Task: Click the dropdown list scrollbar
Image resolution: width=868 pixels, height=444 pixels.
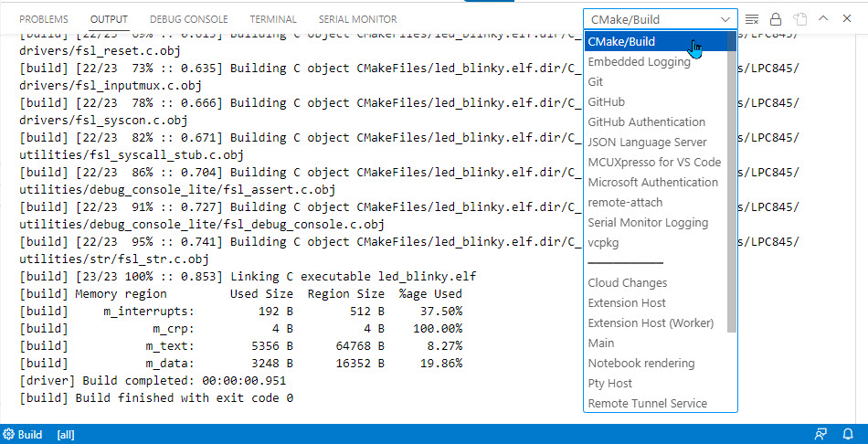Action: pos(732,183)
